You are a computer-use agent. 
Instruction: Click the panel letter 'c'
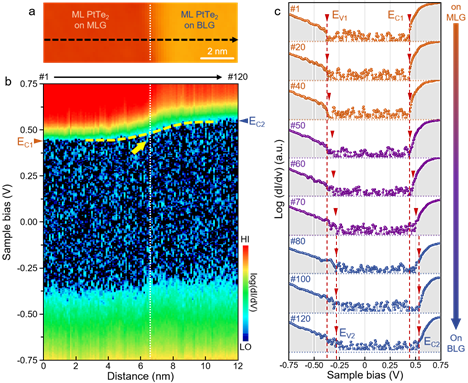point(277,12)
